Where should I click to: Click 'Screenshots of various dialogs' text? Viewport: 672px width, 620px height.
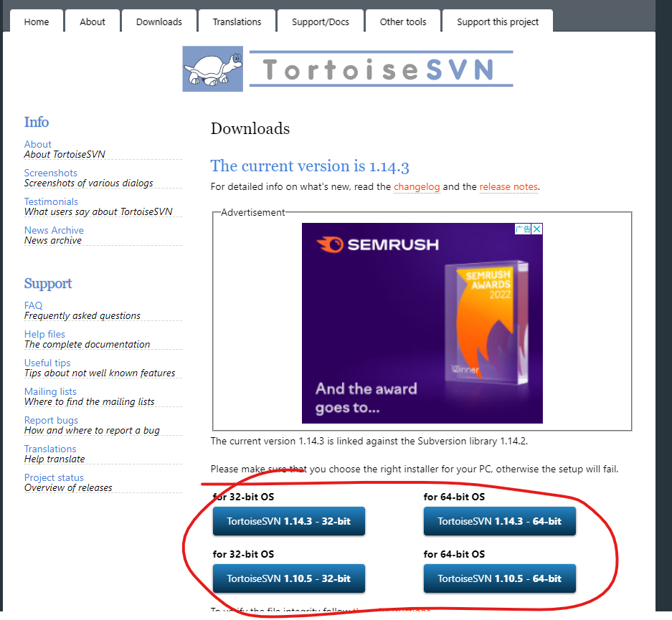pyautogui.click(x=89, y=183)
